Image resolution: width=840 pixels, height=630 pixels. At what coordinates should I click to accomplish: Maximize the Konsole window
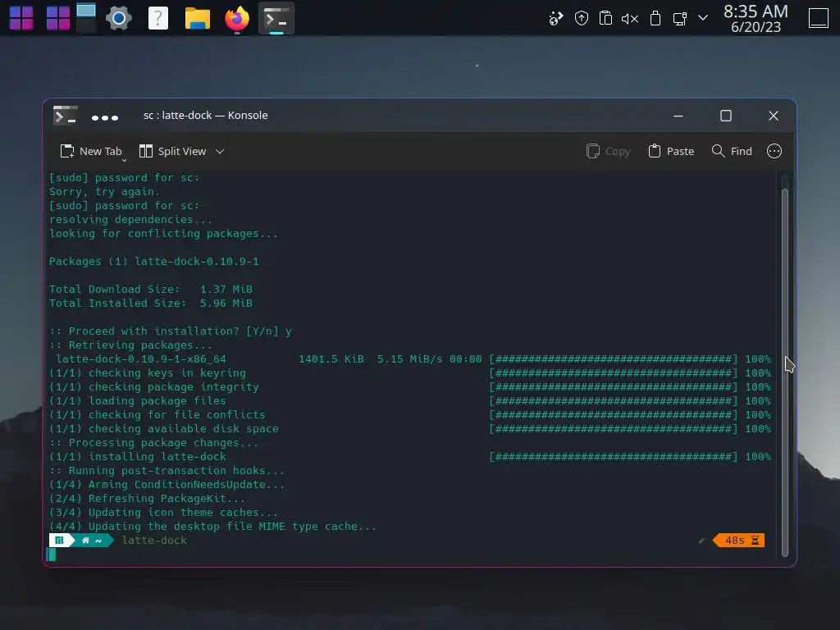pos(726,116)
